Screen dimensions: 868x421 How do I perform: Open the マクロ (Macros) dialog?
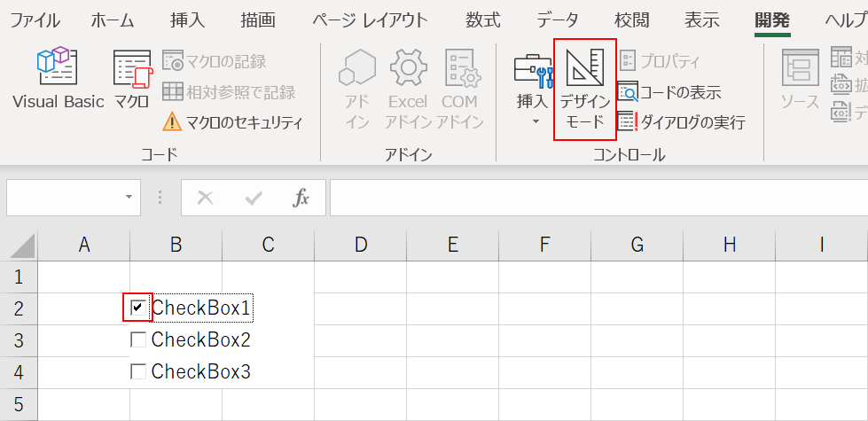click(132, 79)
